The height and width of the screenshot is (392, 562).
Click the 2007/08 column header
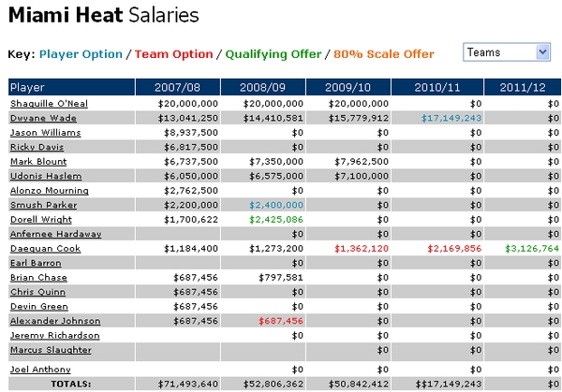point(177,87)
